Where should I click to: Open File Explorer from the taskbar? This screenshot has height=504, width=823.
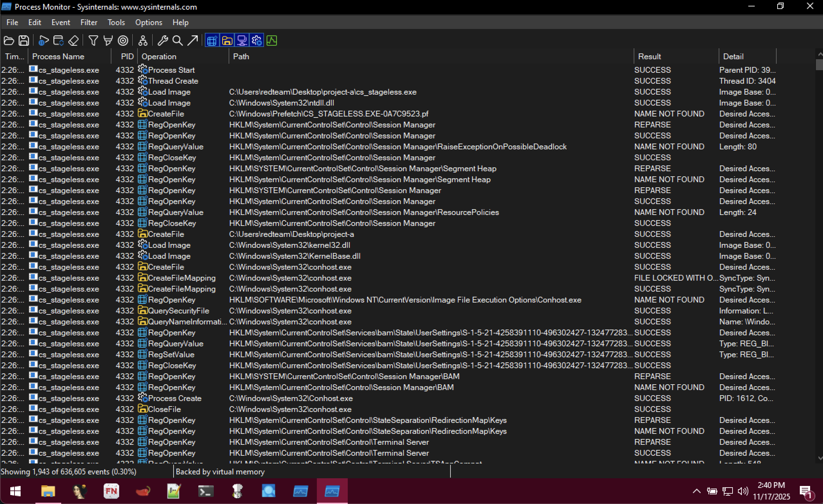pyautogui.click(x=48, y=491)
